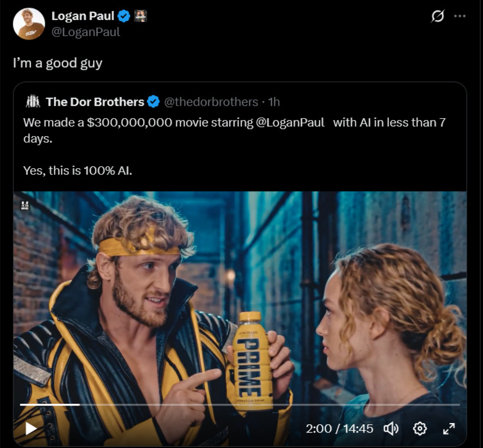Seek using the video progress bar

pos(240,404)
